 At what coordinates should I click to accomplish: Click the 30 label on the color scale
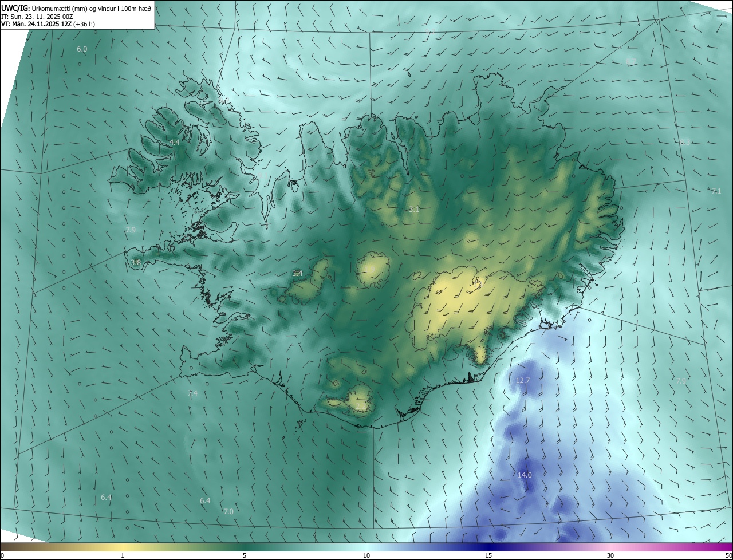tap(610, 555)
